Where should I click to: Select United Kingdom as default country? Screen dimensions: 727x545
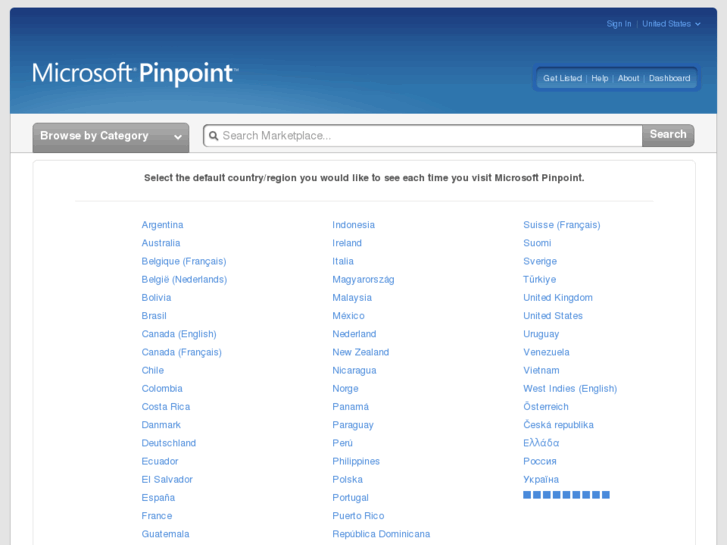pyautogui.click(x=558, y=298)
